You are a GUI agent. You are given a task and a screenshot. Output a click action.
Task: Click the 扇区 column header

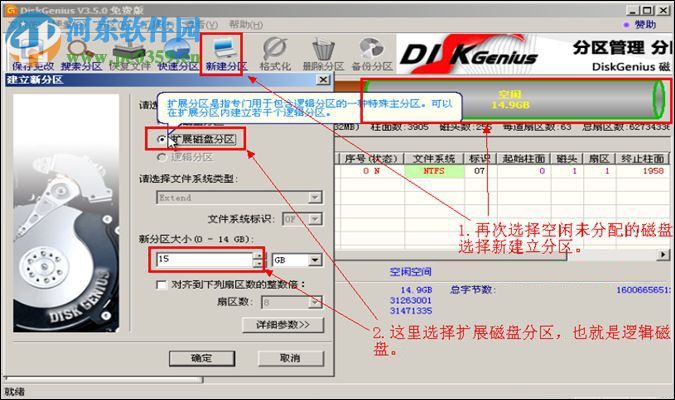598,159
